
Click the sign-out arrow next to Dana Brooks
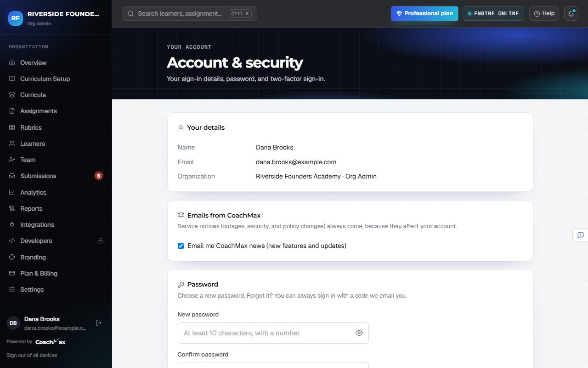click(x=98, y=323)
